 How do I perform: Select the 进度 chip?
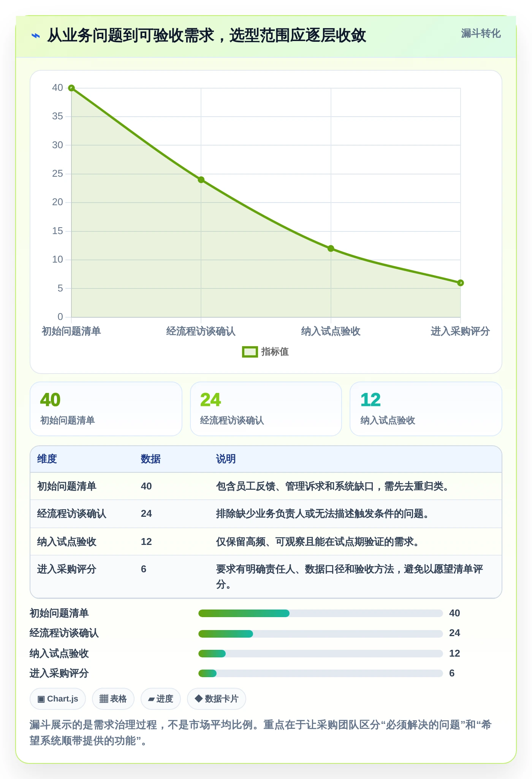click(x=160, y=699)
